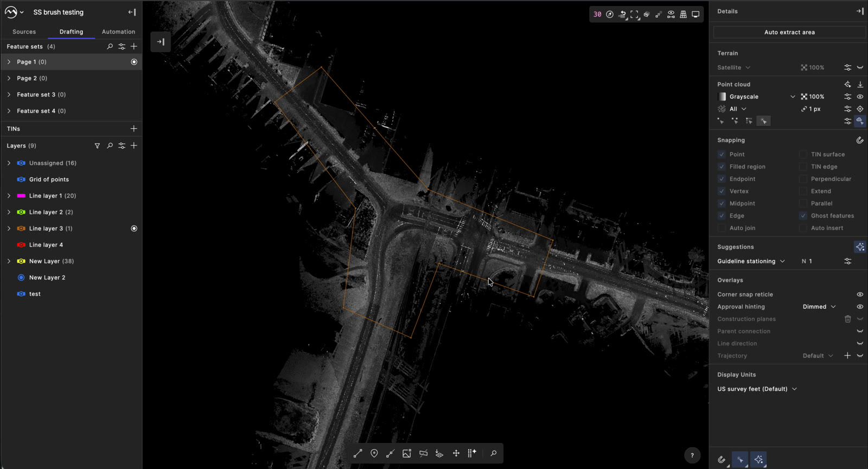Collapse the left sidebar panel
868x469 pixels.
click(x=132, y=12)
